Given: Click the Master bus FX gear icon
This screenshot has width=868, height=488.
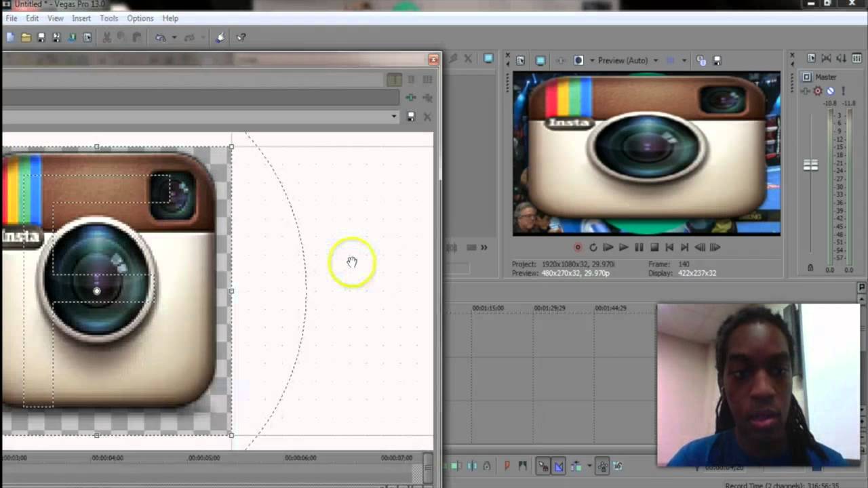Looking at the screenshot, I should [x=818, y=91].
